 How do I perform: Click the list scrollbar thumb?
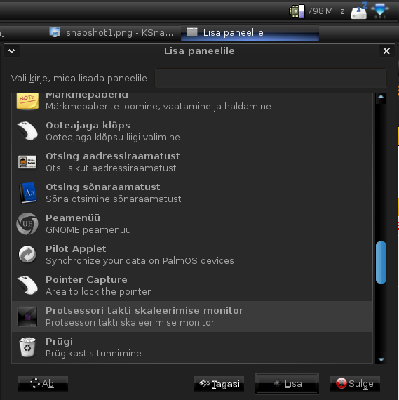[381, 263]
